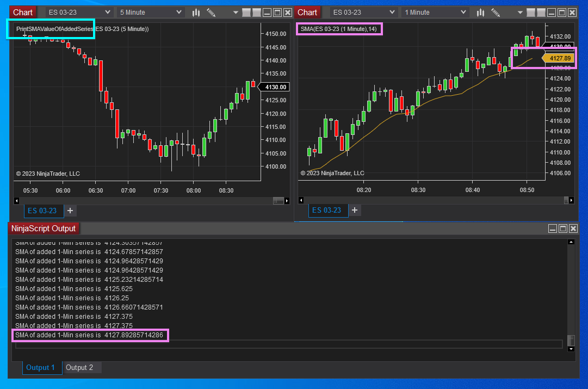
Task: Click right scroll arrow of 1 Minute chart
Action: pos(572,200)
